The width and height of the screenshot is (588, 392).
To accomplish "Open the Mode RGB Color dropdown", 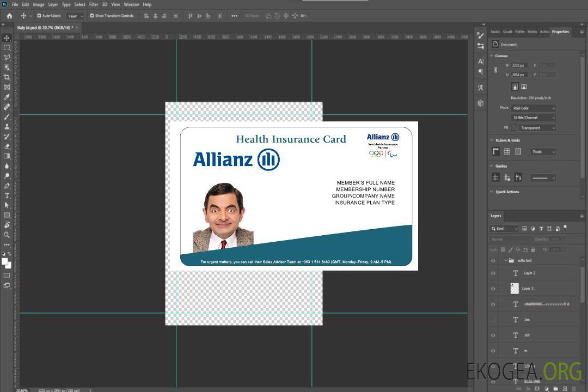I will (x=534, y=108).
